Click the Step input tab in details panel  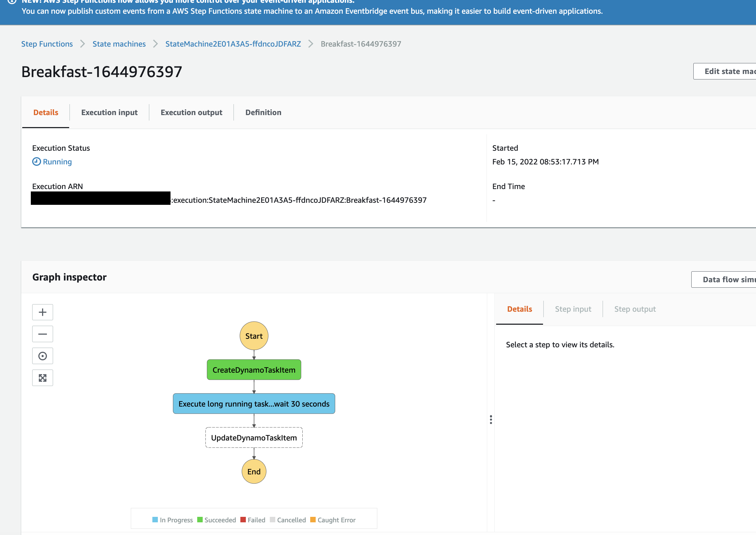(572, 309)
